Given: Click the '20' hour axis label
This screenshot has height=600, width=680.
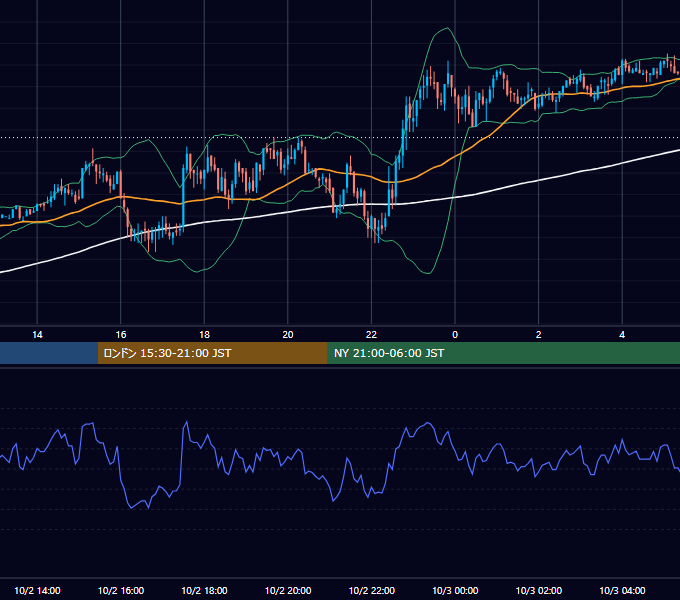Looking at the screenshot, I should click(x=288, y=335).
